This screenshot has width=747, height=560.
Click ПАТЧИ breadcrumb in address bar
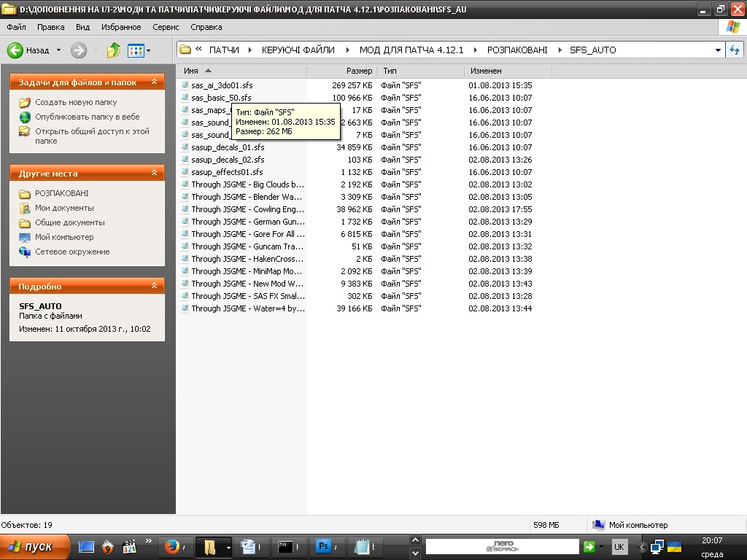(x=224, y=50)
